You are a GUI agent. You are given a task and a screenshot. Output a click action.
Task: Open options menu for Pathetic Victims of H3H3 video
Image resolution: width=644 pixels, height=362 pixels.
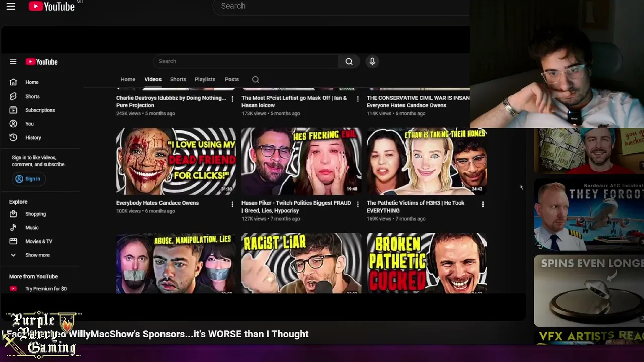pyautogui.click(x=483, y=204)
